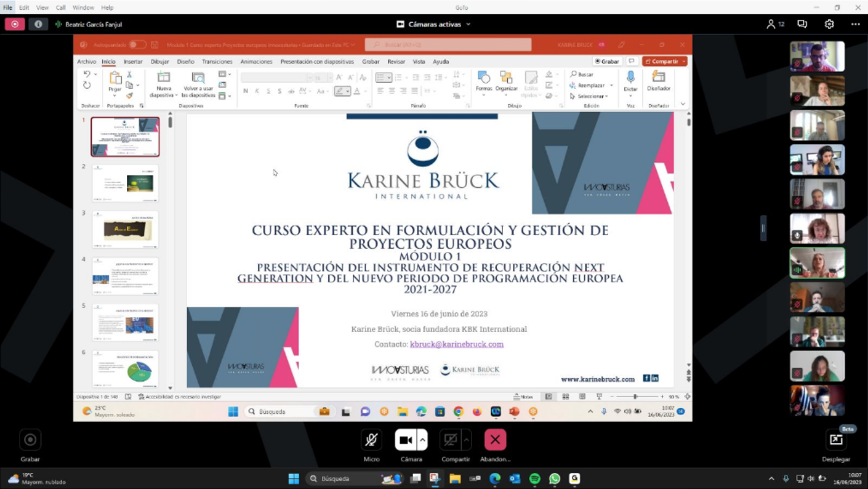Open GoTo settings gear
The width and height of the screenshot is (868, 489).
829,24
